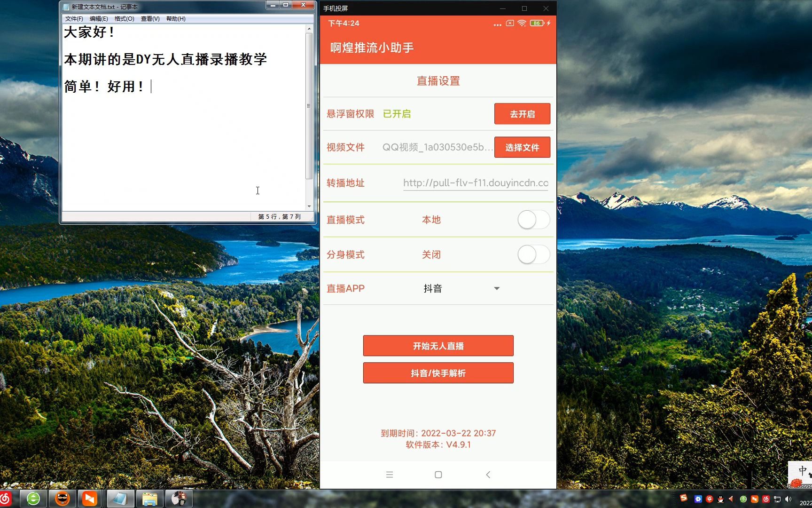Tap the home square navigation icon

click(x=437, y=475)
